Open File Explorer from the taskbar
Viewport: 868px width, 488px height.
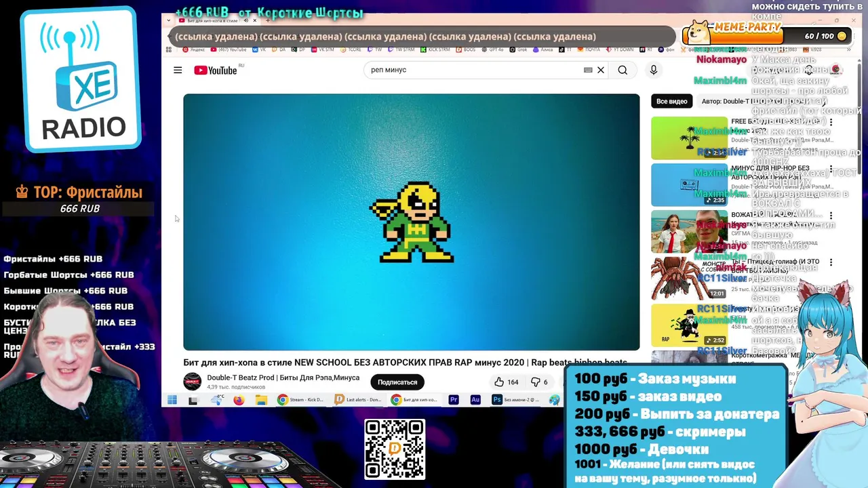(261, 400)
